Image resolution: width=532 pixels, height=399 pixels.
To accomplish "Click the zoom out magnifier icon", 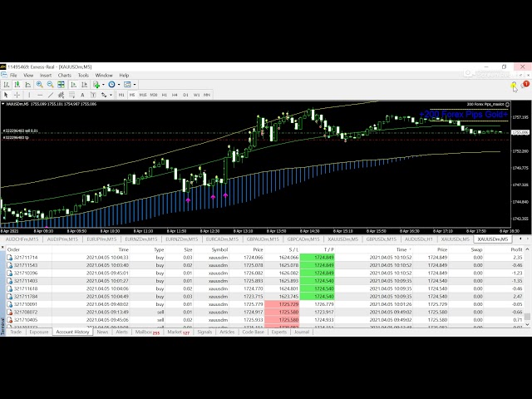I will coord(50,84).
